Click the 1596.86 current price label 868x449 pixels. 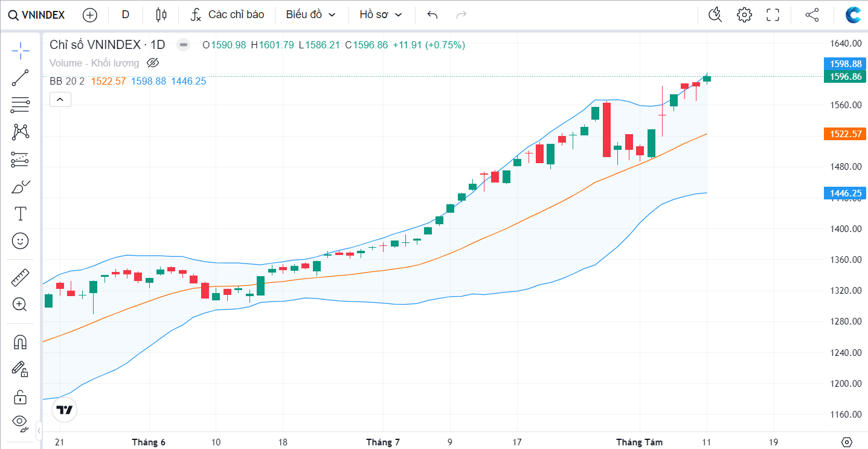click(x=845, y=77)
